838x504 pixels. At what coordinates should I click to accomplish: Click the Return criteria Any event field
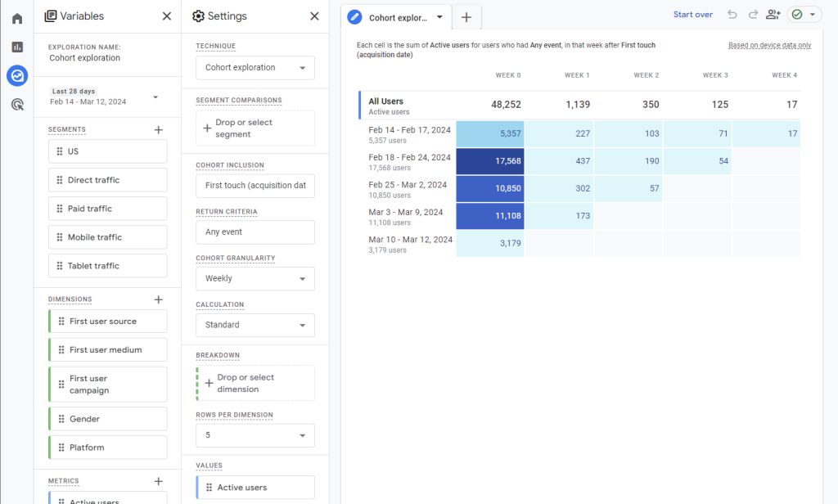pyautogui.click(x=255, y=232)
